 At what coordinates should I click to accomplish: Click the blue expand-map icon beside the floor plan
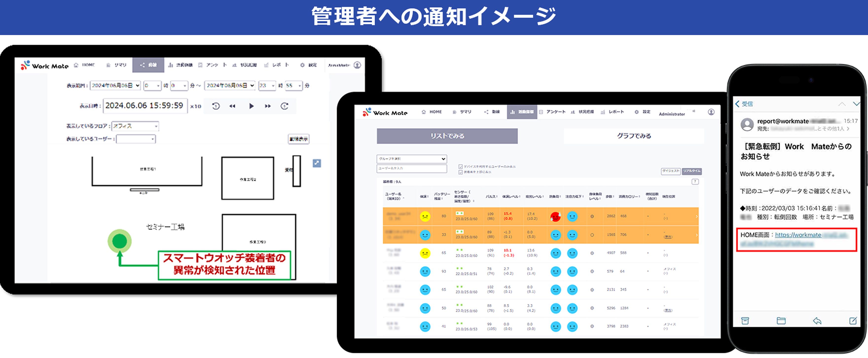[317, 163]
